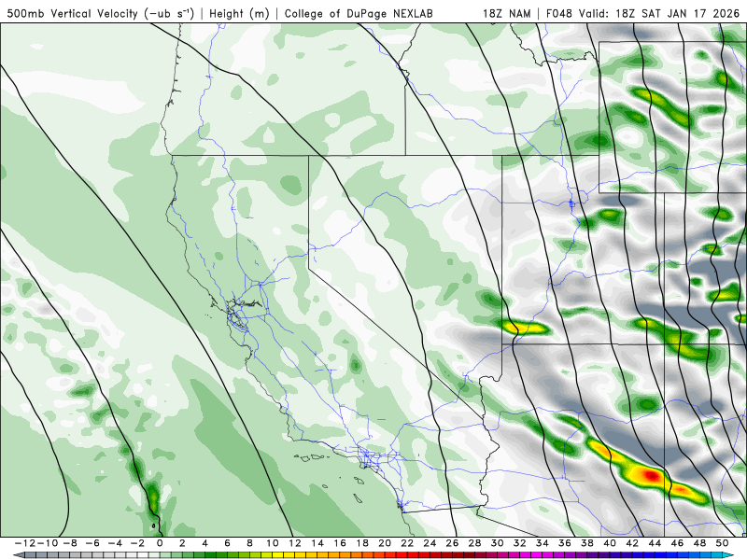Click the colorbar label '38'
The image size is (747, 560).
coord(587,543)
